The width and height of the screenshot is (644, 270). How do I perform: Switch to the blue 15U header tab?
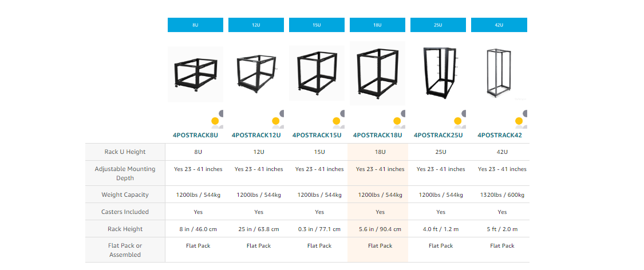(x=317, y=25)
